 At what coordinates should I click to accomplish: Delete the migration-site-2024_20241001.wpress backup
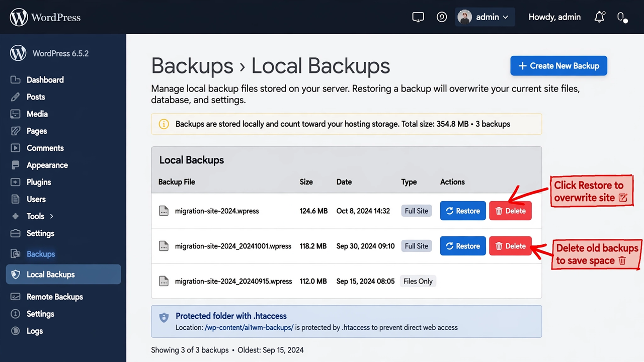[510, 246]
